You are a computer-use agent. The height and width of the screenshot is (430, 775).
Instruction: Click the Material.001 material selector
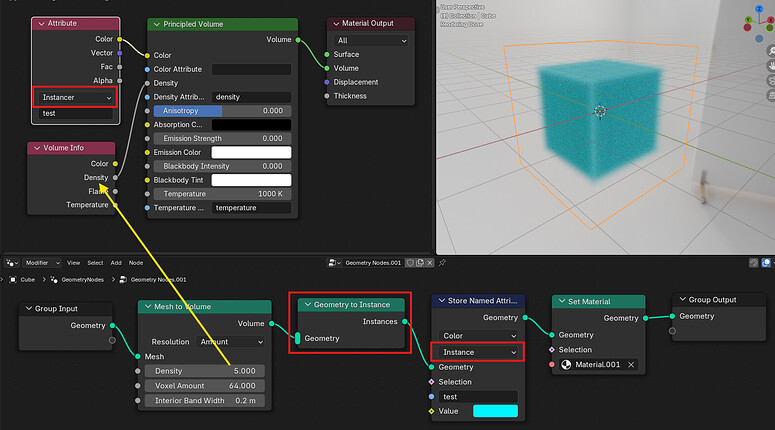[599, 365]
